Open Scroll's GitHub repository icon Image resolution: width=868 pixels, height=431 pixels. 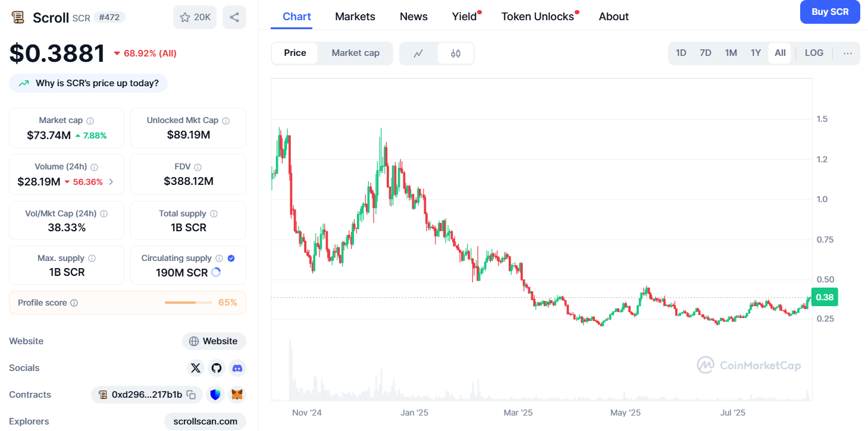[x=217, y=368]
